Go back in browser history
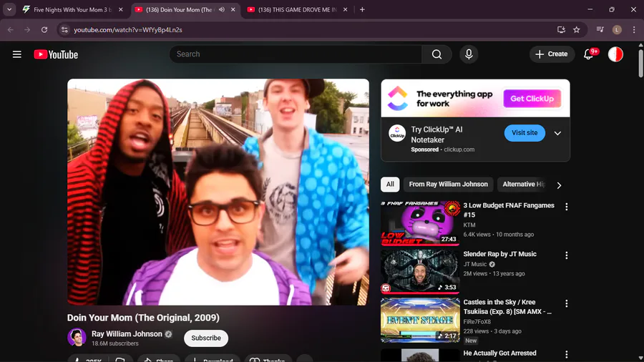 click(x=10, y=29)
